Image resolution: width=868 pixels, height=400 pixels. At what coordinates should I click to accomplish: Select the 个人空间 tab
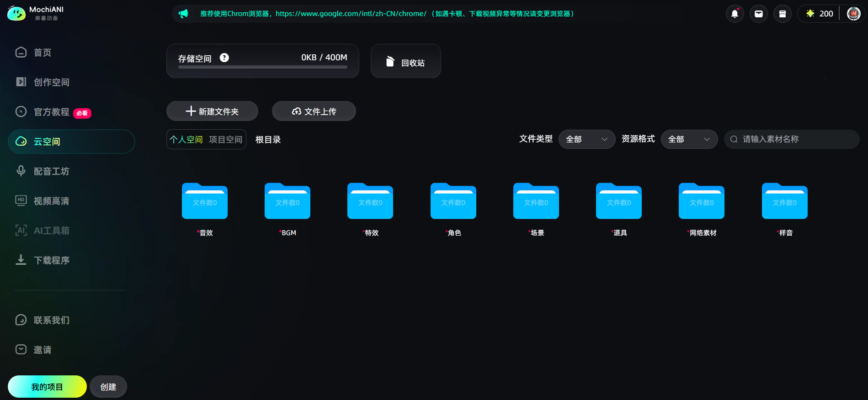pos(186,139)
